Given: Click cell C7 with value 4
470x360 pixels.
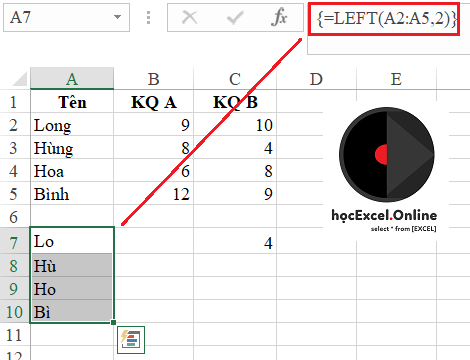Looking at the screenshot, I should coord(235,241).
